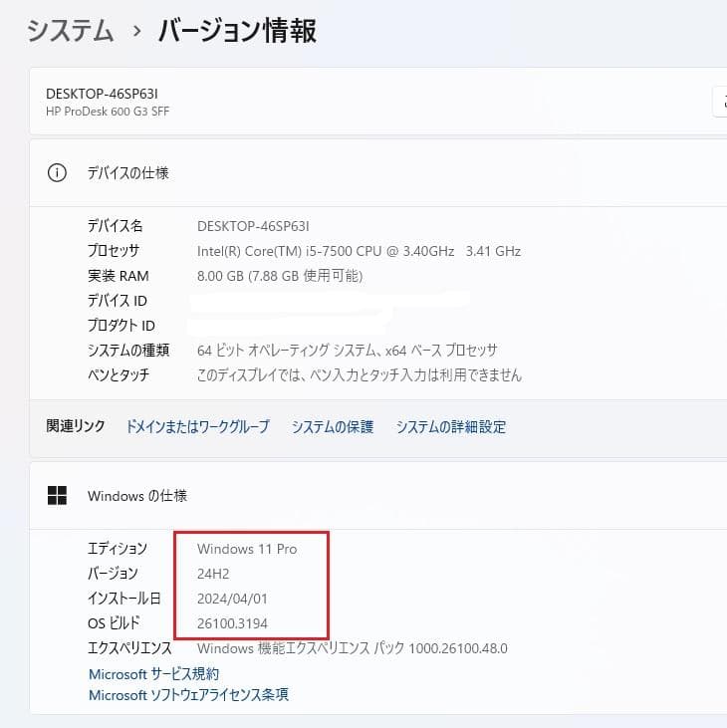The width and height of the screenshot is (727, 728).
Task: Open Microsoft ソフトウェアライセンス条項 link
Action: point(188,695)
